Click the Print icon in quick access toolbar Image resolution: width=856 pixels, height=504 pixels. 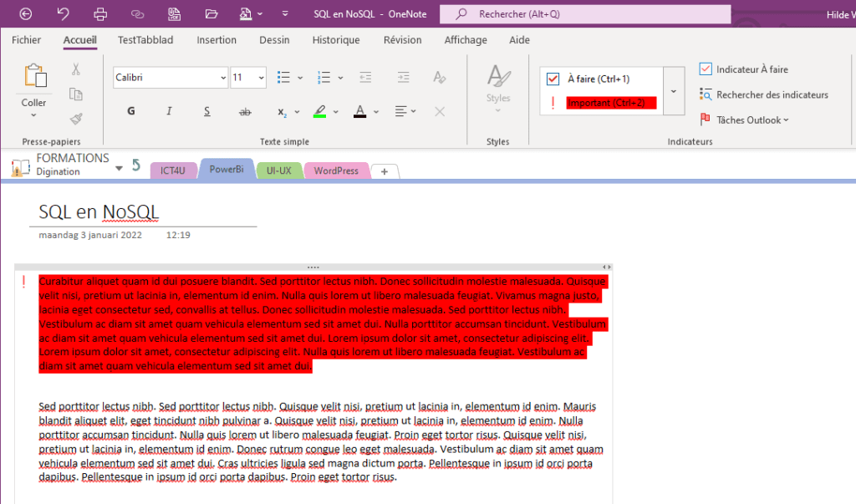100,14
